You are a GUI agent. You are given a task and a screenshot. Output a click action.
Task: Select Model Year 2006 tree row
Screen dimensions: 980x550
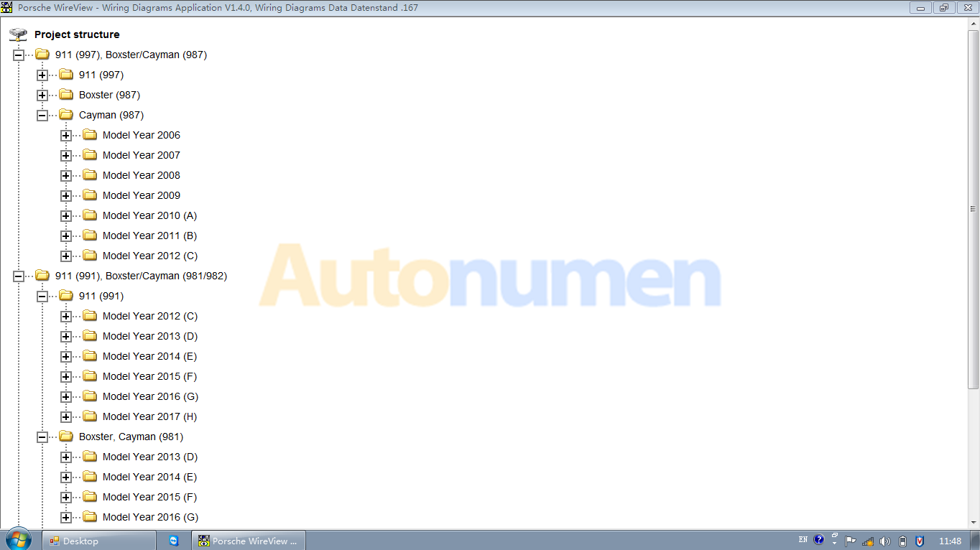142,135
